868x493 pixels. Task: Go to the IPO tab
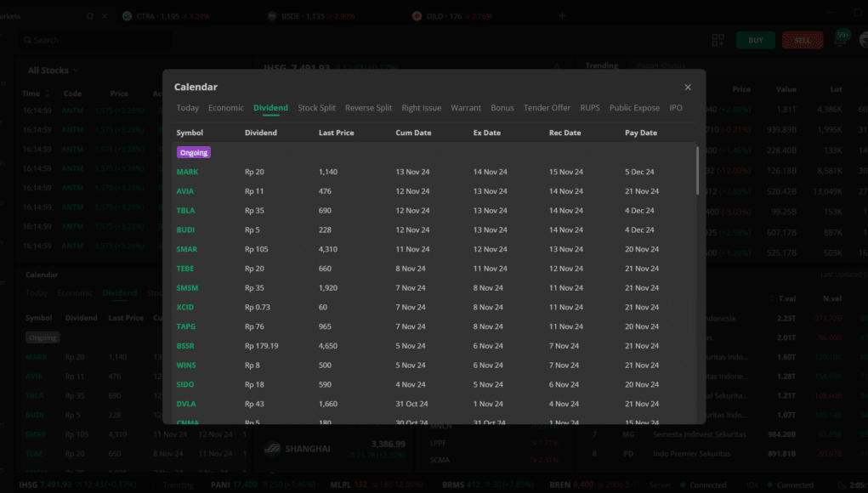coord(676,108)
